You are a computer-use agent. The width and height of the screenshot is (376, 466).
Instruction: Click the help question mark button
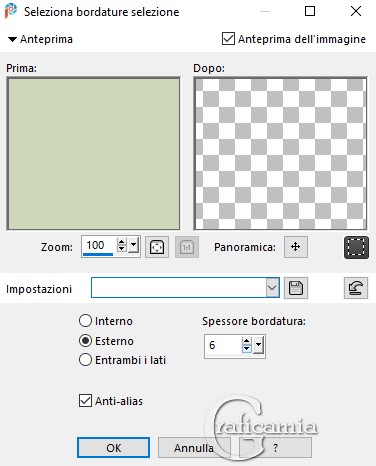click(275, 448)
